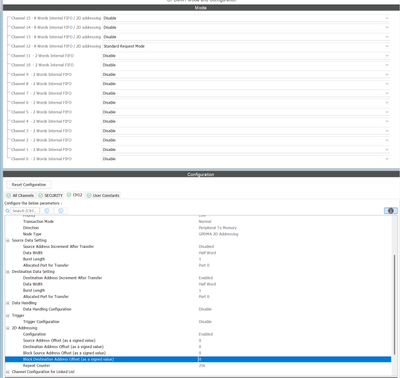Click Repeat Counter value 256
Viewport: 400px width, 378px height.
[x=202, y=366]
